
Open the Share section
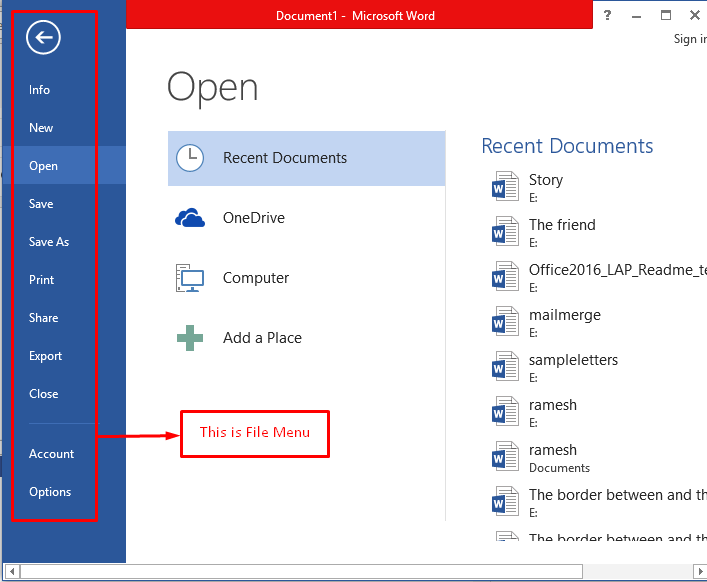pos(43,318)
